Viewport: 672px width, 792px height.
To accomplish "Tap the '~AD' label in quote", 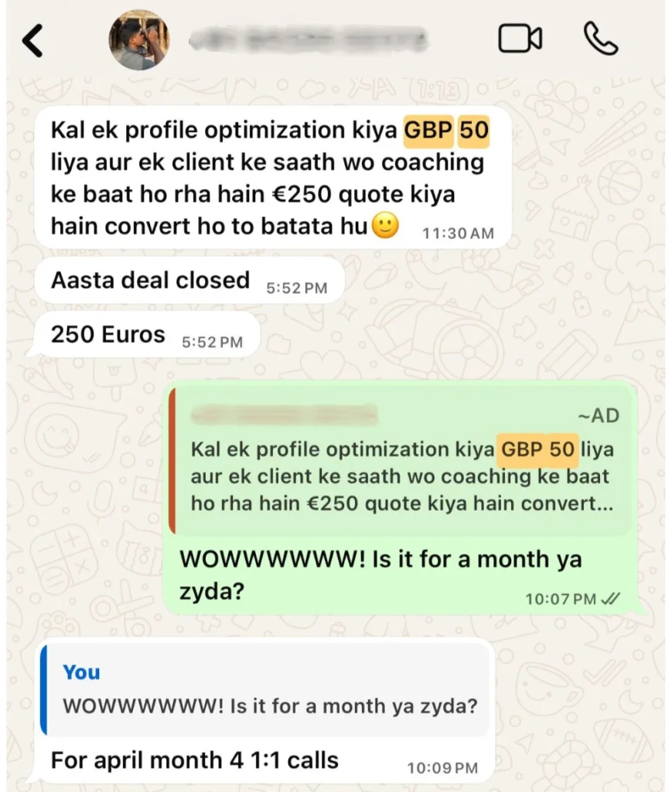I will coord(599,415).
